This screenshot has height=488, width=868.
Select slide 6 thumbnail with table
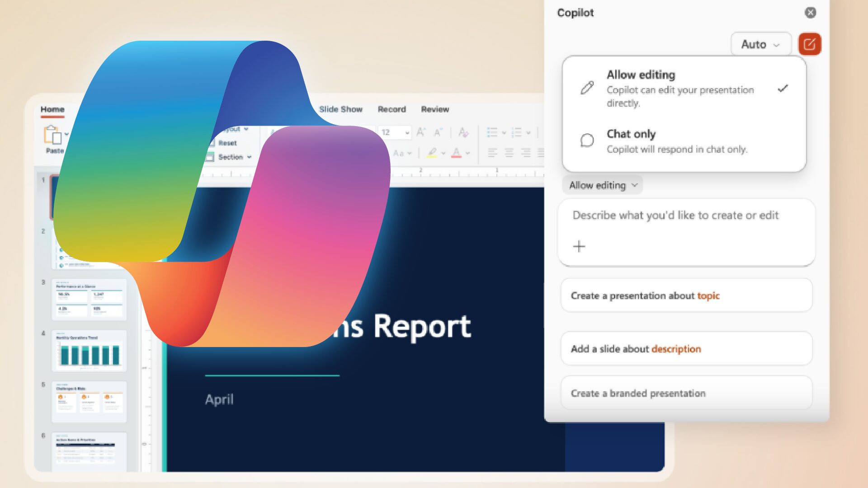[89, 452]
